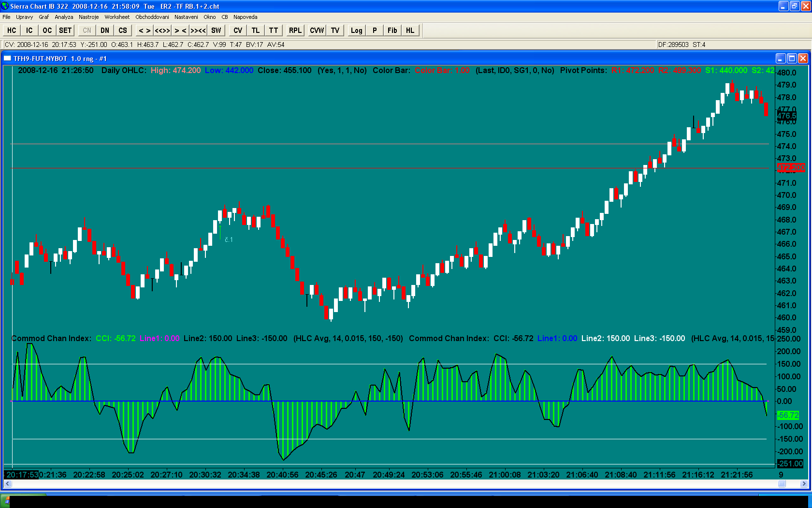Open the Obchoddovani menu

(152, 17)
